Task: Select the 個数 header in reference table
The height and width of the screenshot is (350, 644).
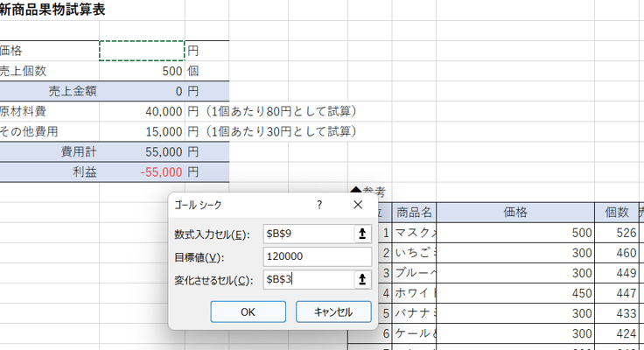Action: click(617, 212)
